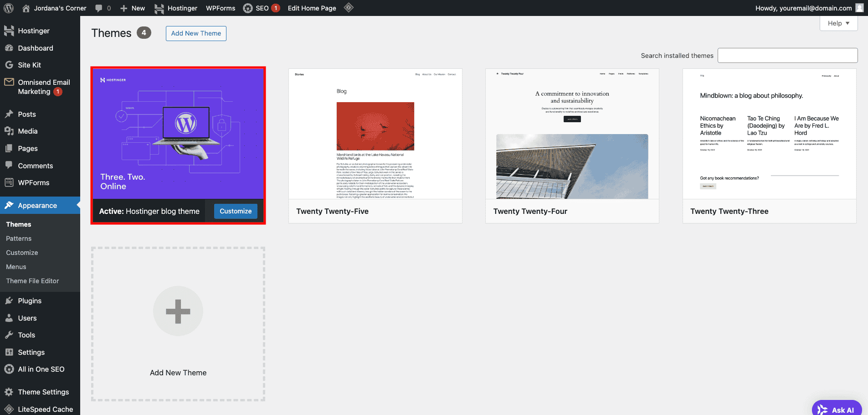868x415 pixels.
Task: Click the LiteSpeed Cache sidebar icon
Action: [10, 409]
